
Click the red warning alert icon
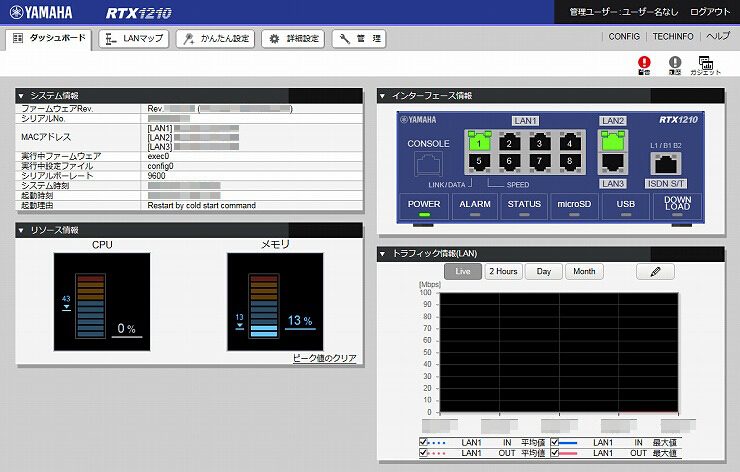[x=644, y=65]
